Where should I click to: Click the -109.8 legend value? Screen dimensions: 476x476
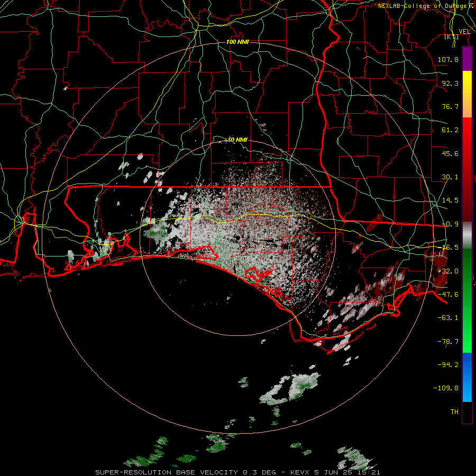point(446,388)
